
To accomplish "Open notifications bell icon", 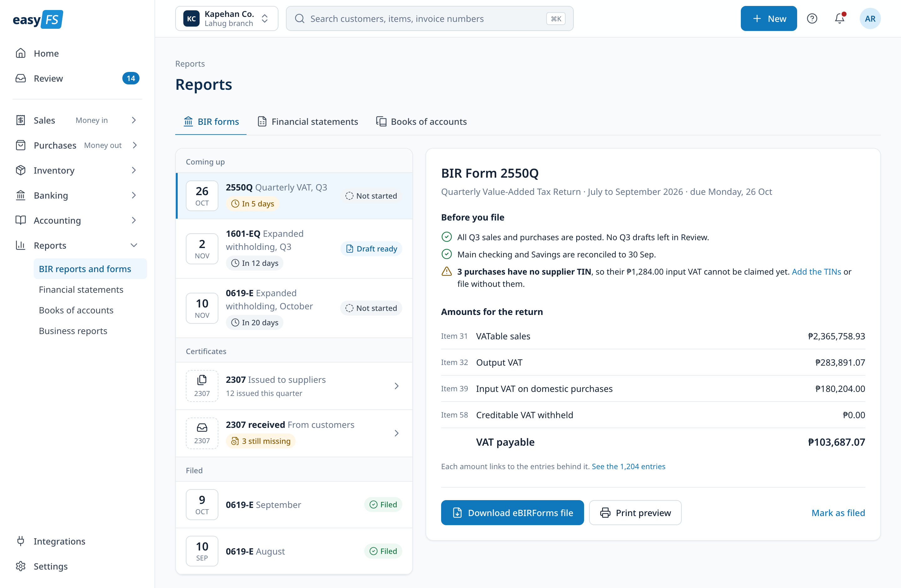I will (x=840, y=18).
